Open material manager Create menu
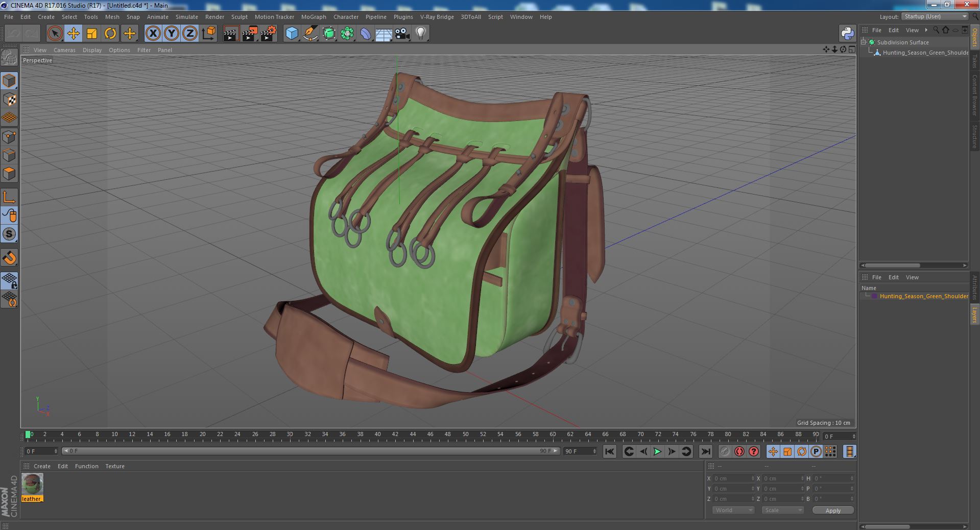The height and width of the screenshot is (530, 980). point(42,466)
